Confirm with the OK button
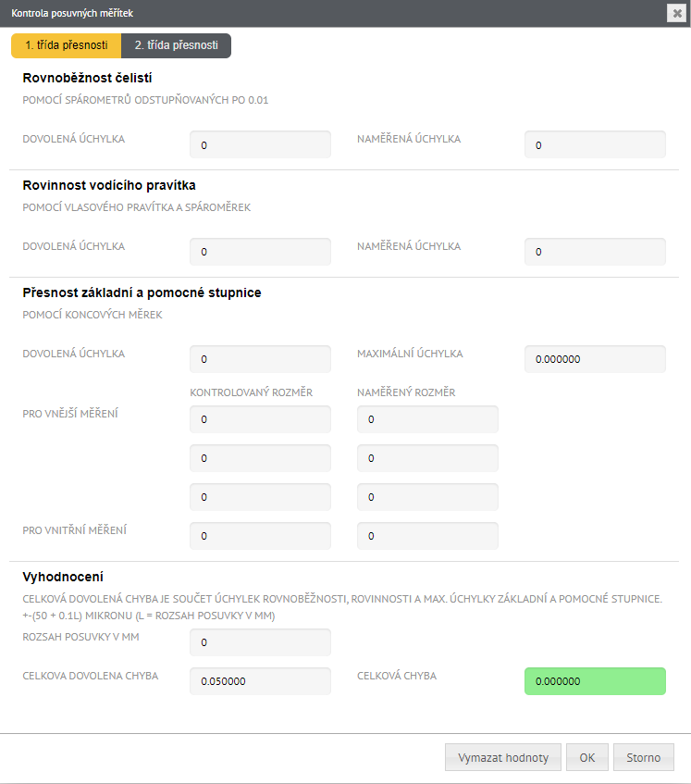This screenshot has width=691, height=784. click(587, 757)
